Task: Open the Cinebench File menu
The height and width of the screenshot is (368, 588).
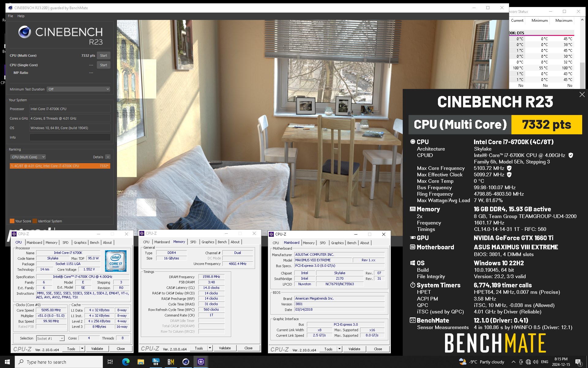Action: (x=10, y=16)
